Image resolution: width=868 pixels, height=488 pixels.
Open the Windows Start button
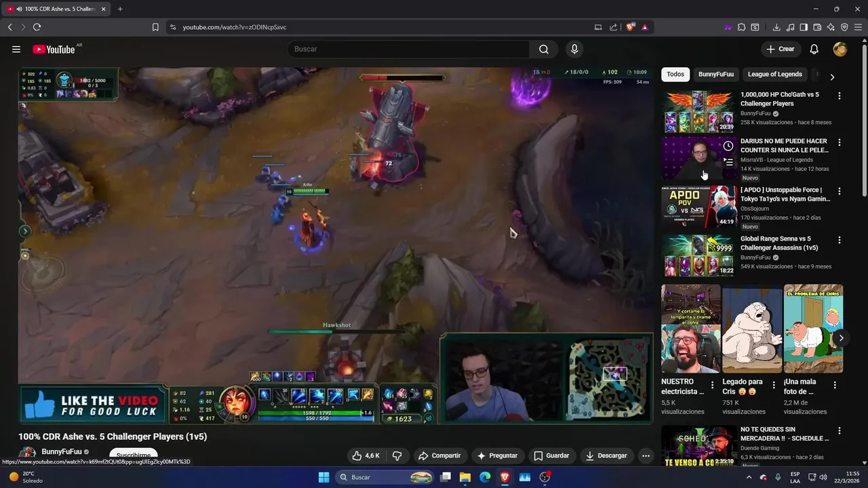pos(323,477)
